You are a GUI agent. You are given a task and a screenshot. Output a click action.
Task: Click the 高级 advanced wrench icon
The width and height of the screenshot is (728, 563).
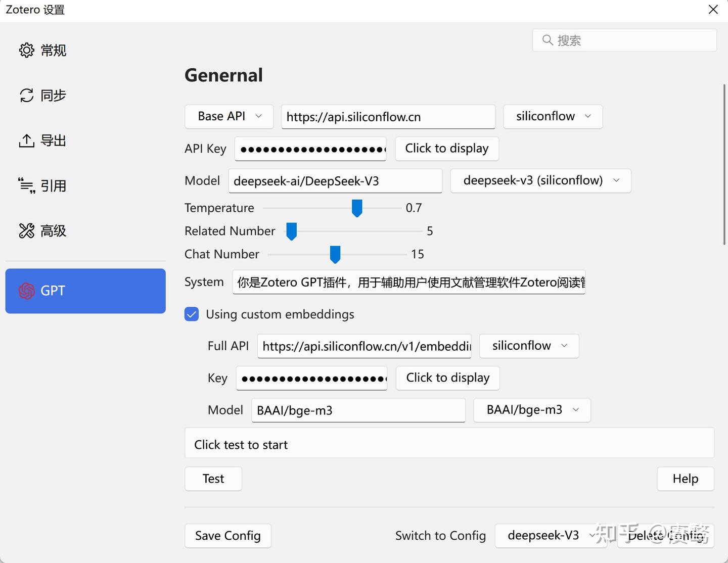click(x=27, y=231)
